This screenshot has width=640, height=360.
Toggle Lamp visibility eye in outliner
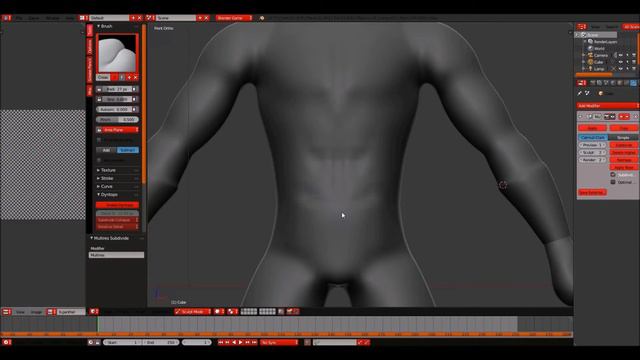point(621,69)
